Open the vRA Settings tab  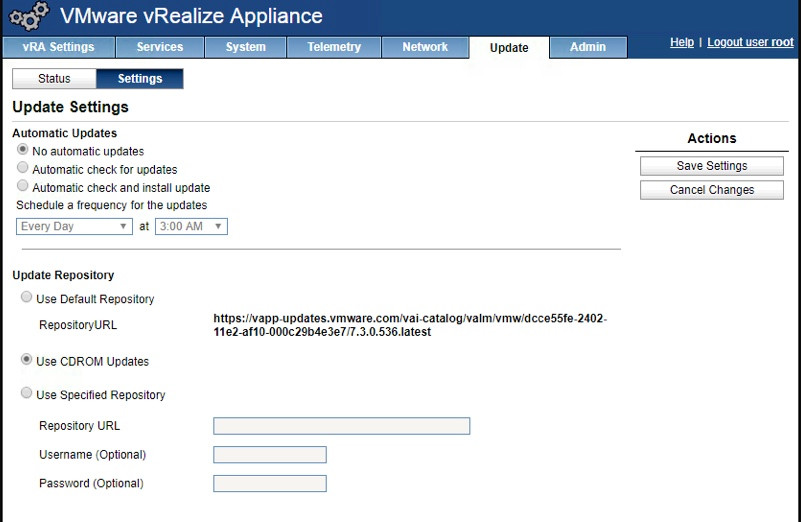[59, 47]
